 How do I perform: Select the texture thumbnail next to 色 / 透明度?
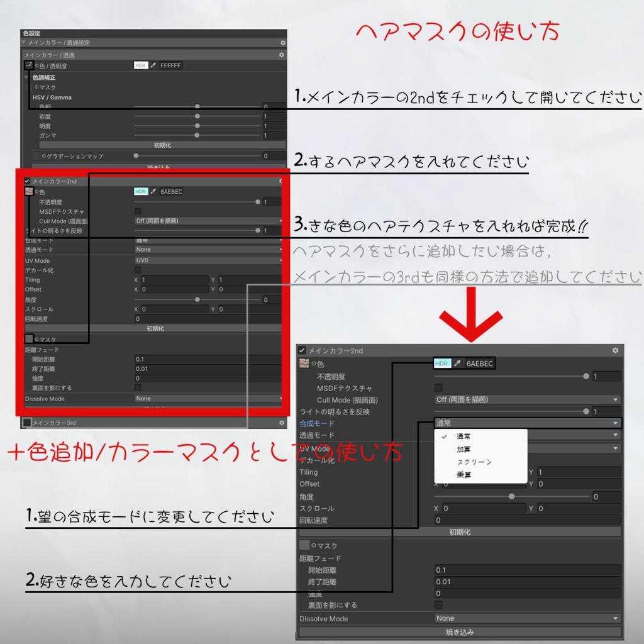coord(29,65)
